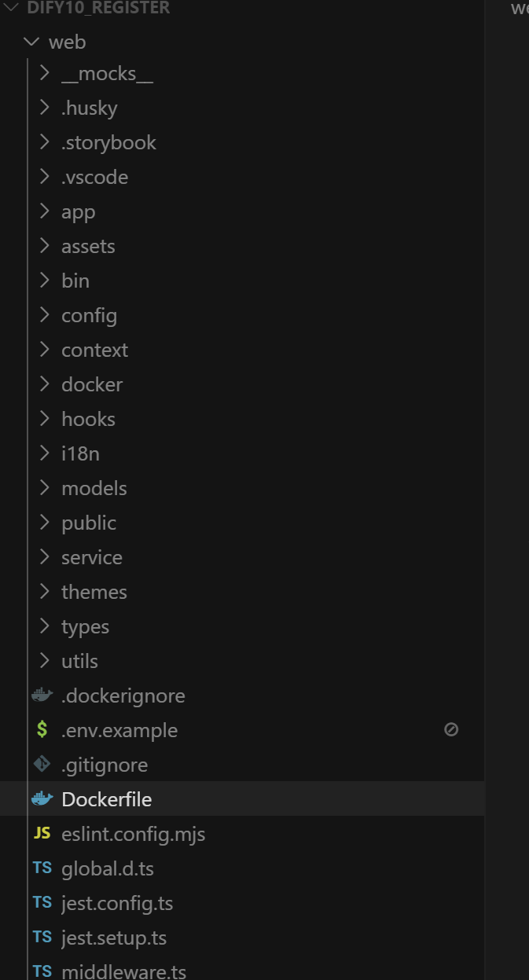Expand the i18n folder chevron
Image resolution: width=529 pixels, height=980 pixels.
coord(45,453)
